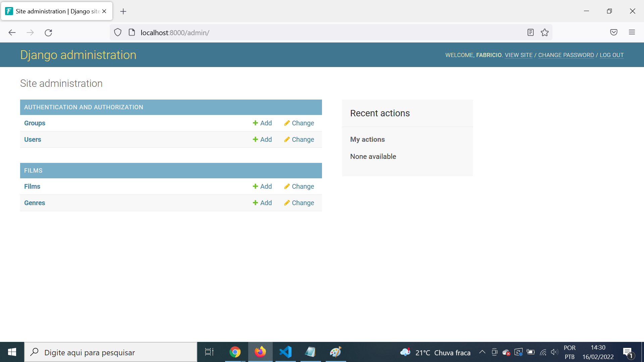644x362 pixels.
Task: Go back with the browser arrow
Action: (12, 33)
